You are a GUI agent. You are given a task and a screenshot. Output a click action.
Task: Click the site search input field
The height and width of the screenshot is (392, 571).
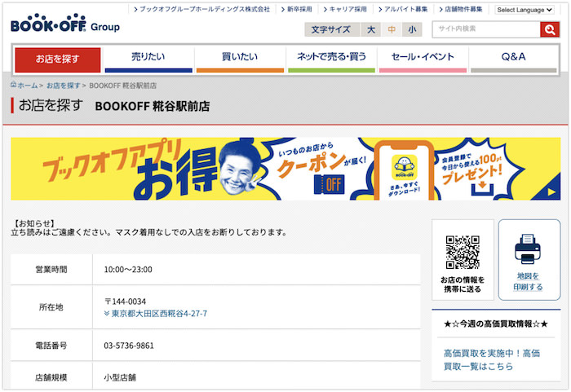(486, 29)
